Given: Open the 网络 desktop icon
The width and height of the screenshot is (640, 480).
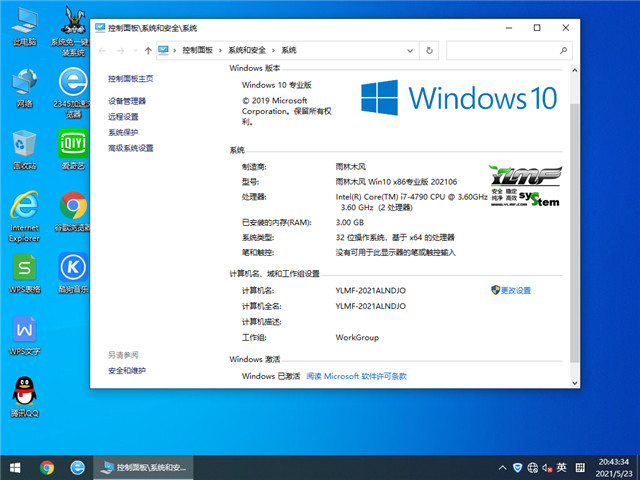Looking at the screenshot, I should [x=24, y=88].
